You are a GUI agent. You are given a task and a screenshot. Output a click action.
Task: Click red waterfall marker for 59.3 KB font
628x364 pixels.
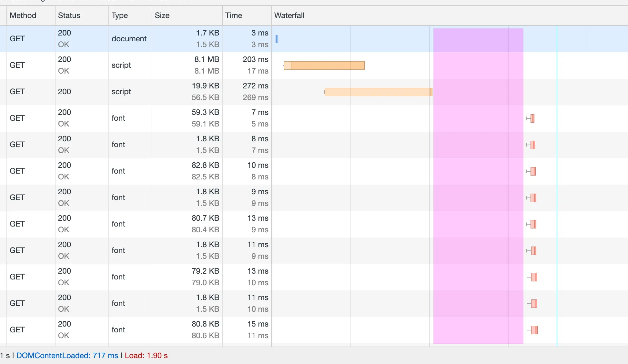click(x=532, y=118)
